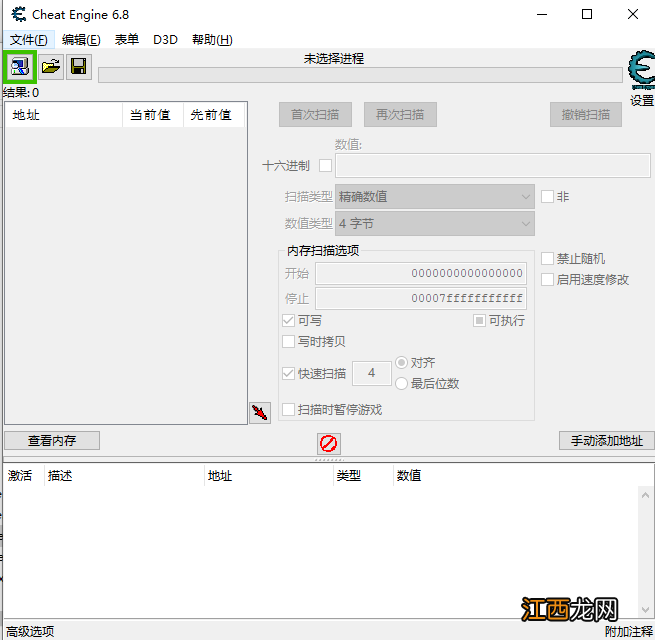Toggle the 写时拷贝 checkbox

288,342
